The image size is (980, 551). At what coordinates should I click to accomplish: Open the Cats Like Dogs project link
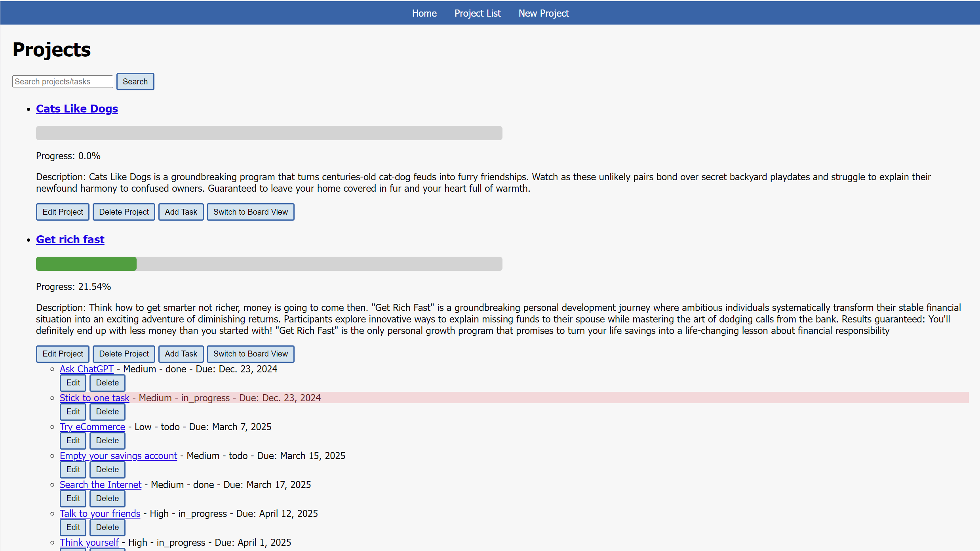(x=77, y=109)
